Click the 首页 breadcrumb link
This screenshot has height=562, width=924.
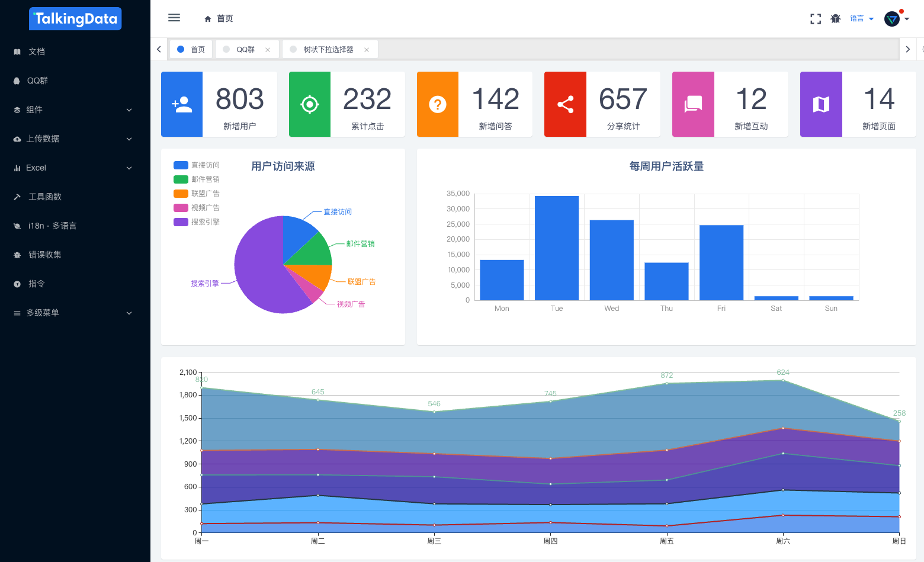pyautogui.click(x=225, y=19)
